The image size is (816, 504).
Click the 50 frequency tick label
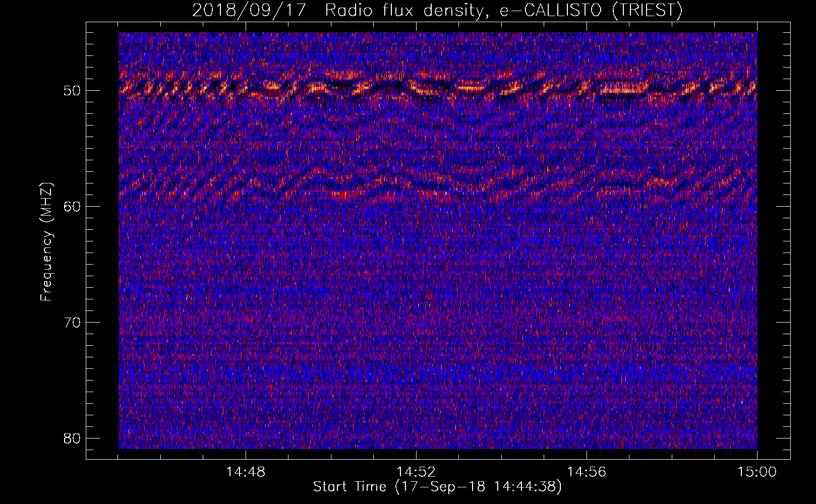coord(73,91)
